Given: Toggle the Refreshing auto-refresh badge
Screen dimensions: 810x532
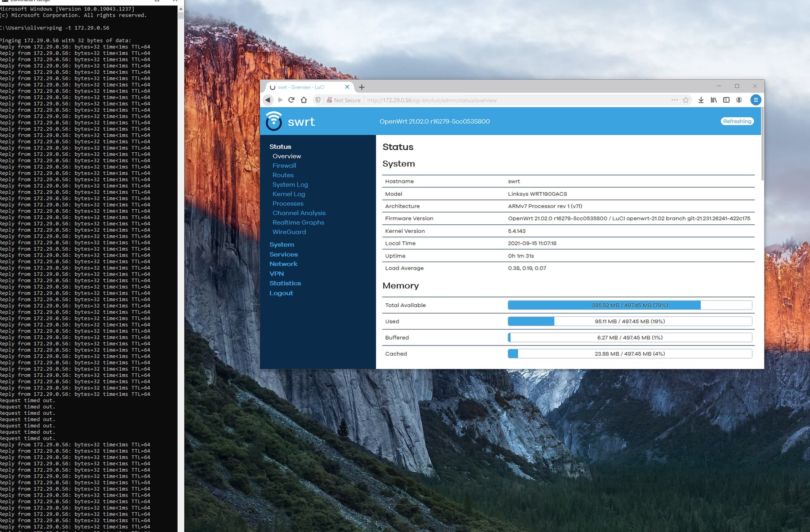Looking at the screenshot, I should pos(737,121).
